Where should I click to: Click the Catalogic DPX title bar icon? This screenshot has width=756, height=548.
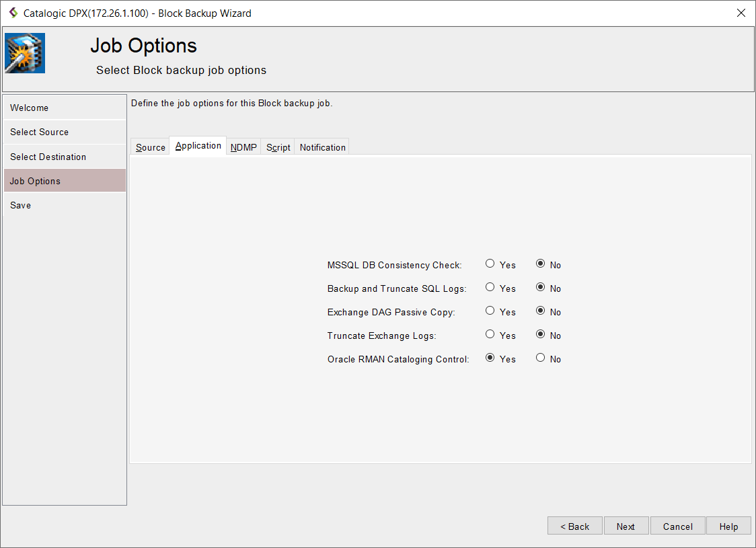pyautogui.click(x=13, y=13)
